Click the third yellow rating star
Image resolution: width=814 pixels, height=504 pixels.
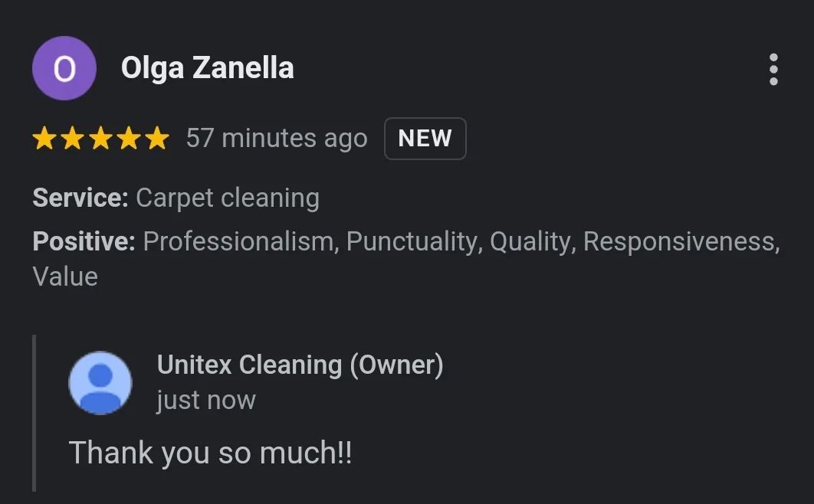[x=100, y=139]
